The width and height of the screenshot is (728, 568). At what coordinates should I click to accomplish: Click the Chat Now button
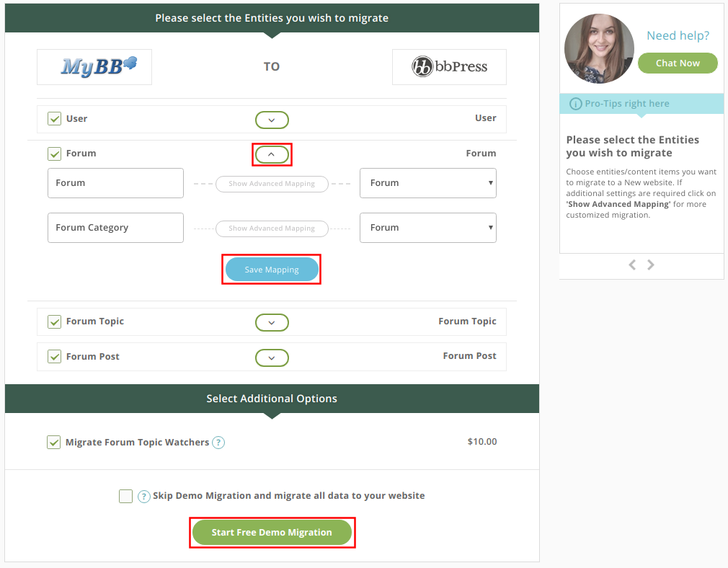678,63
